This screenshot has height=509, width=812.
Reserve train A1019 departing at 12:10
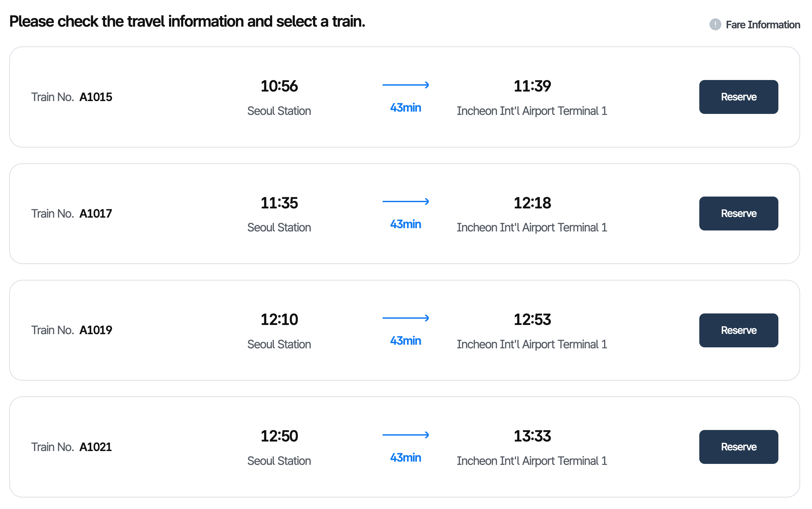click(x=739, y=330)
